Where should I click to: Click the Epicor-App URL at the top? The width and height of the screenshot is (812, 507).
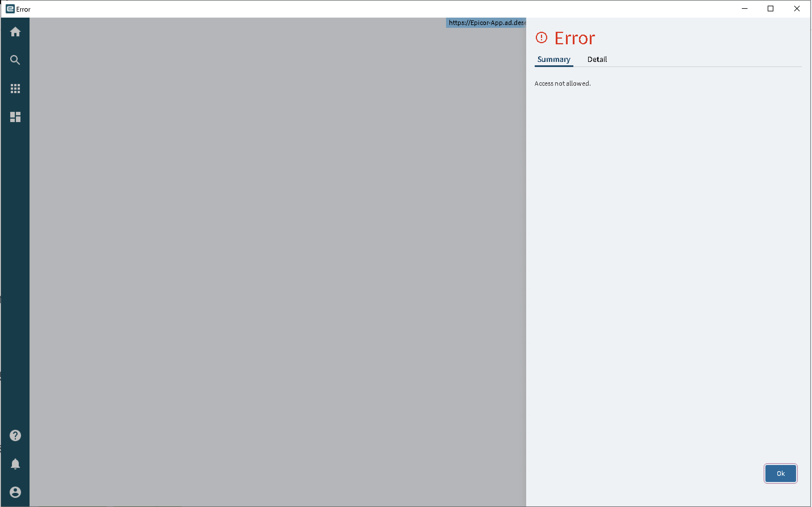pos(486,23)
